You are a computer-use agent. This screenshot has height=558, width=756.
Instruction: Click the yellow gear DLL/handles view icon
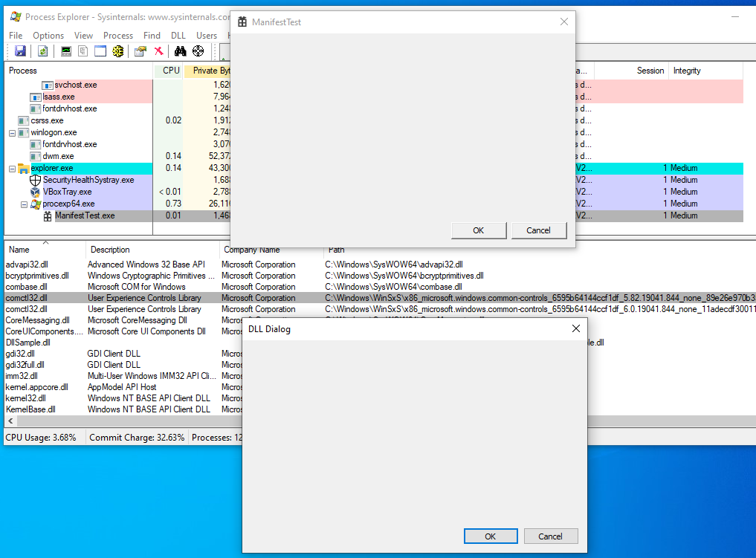[118, 51]
